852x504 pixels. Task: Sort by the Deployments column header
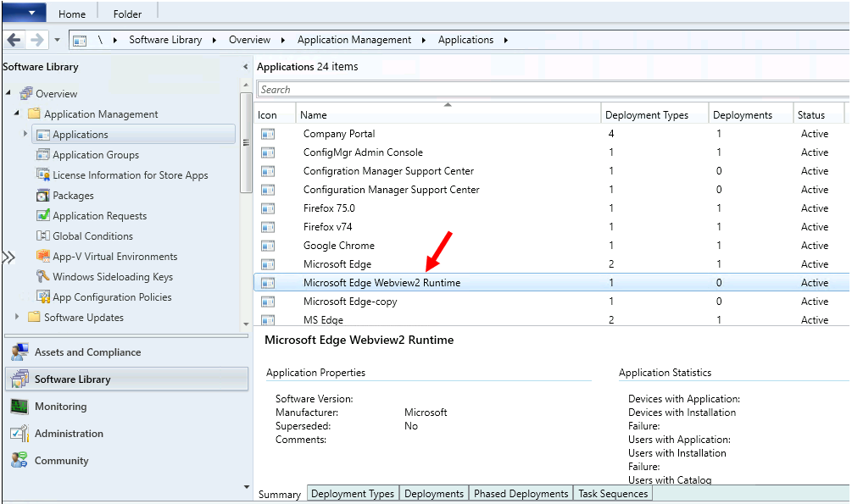pyautogui.click(x=751, y=114)
